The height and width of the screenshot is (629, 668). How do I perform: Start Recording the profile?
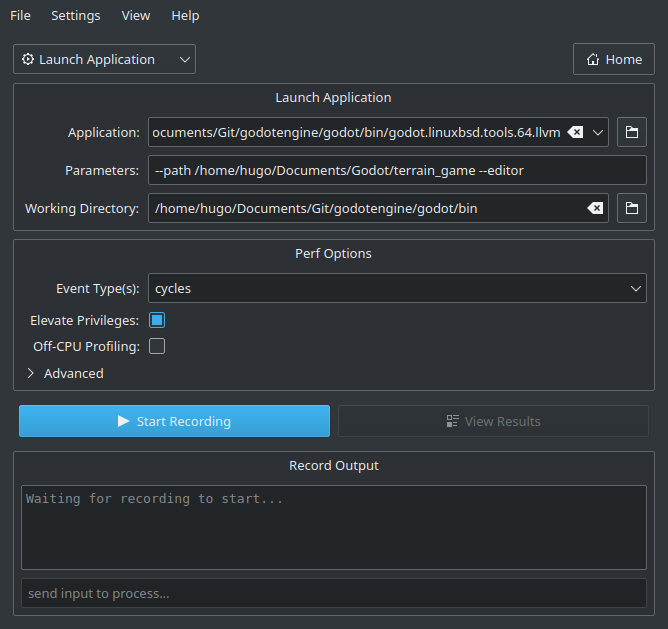pyautogui.click(x=174, y=421)
